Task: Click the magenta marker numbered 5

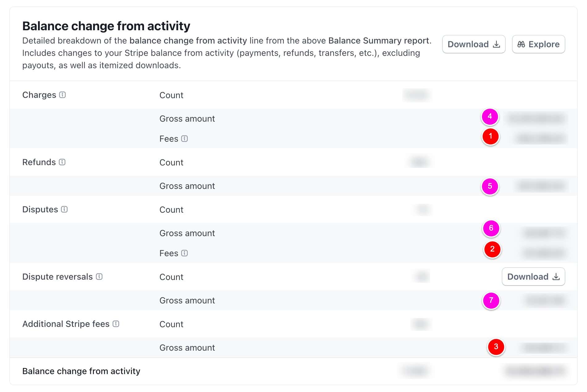Action: pos(490,186)
